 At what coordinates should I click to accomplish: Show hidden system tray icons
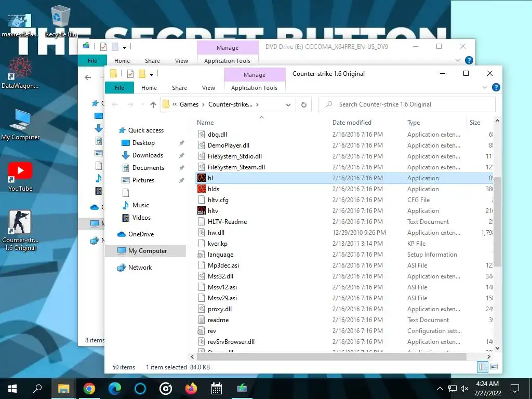click(440, 389)
